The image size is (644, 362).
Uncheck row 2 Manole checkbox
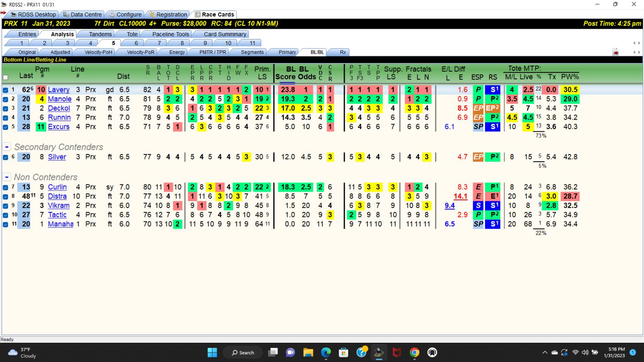click(6, 99)
